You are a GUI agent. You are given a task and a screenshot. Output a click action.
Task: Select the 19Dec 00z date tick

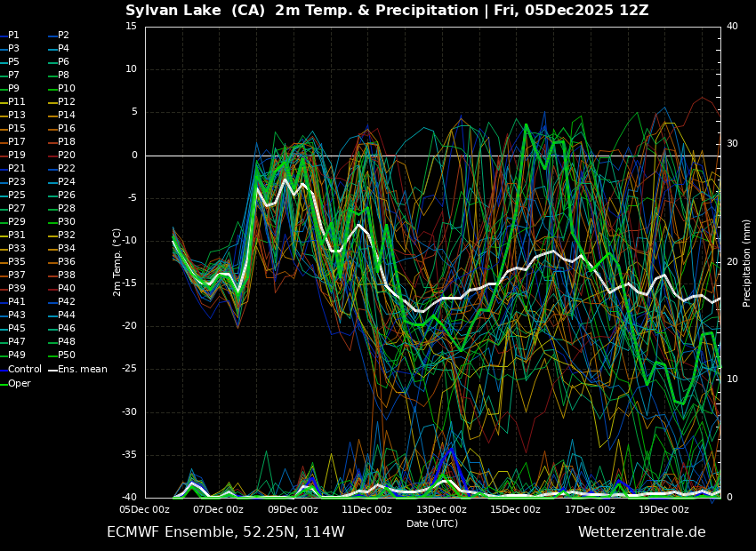tap(664, 509)
